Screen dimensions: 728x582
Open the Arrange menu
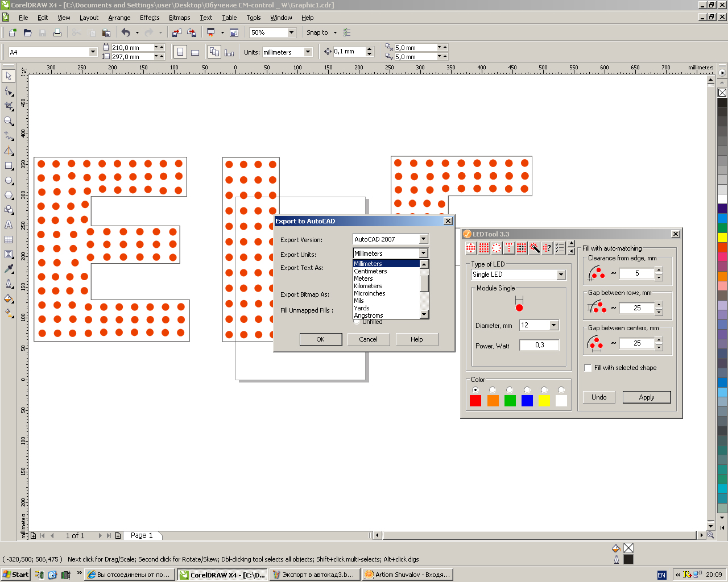[119, 18]
